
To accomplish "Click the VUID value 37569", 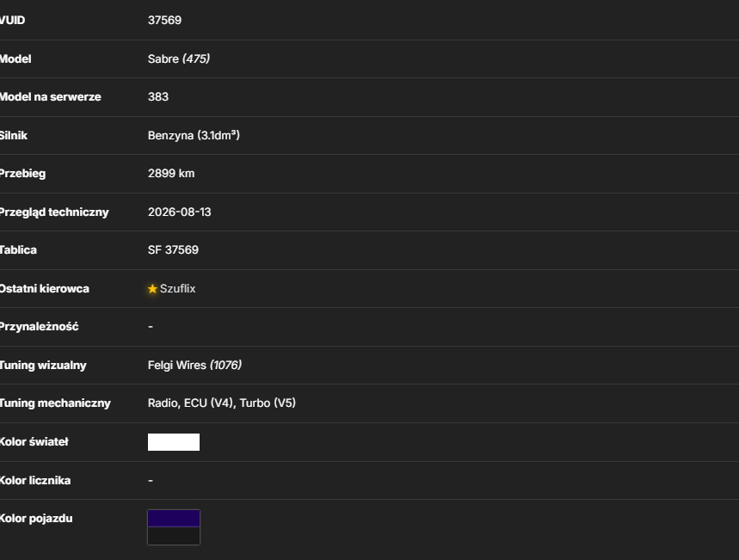I will coord(164,21).
